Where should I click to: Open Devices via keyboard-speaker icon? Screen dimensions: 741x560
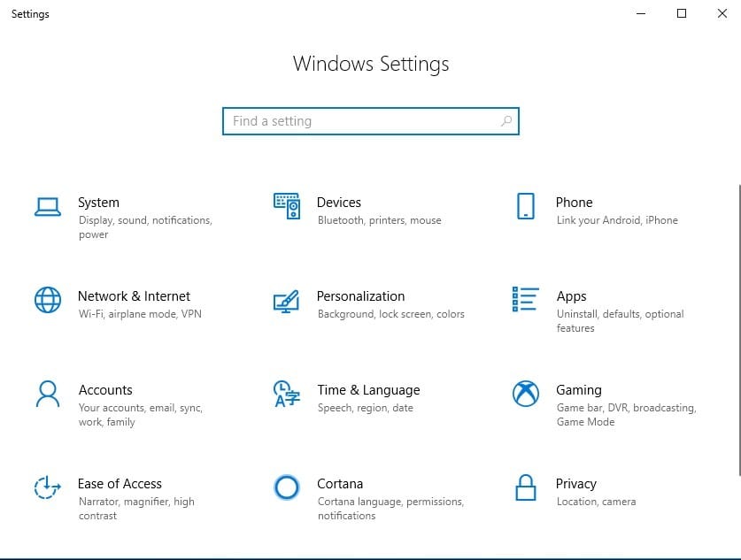pyautogui.click(x=286, y=206)
